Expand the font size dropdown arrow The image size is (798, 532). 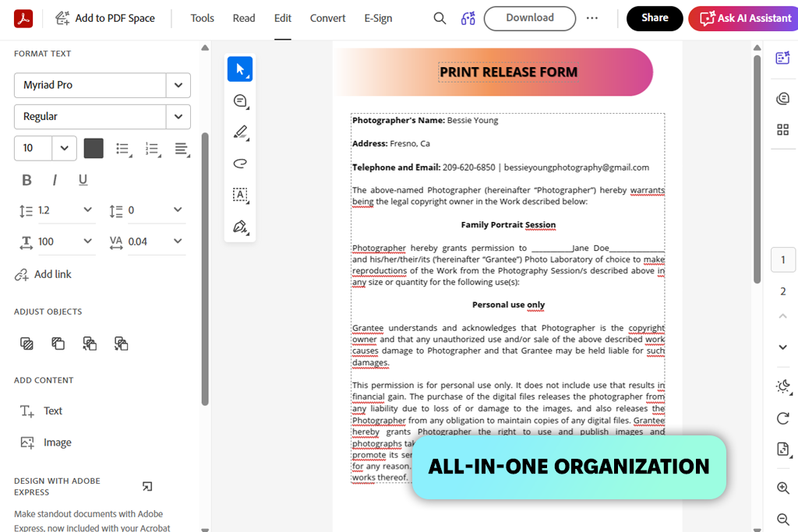(x=64, y=148)
